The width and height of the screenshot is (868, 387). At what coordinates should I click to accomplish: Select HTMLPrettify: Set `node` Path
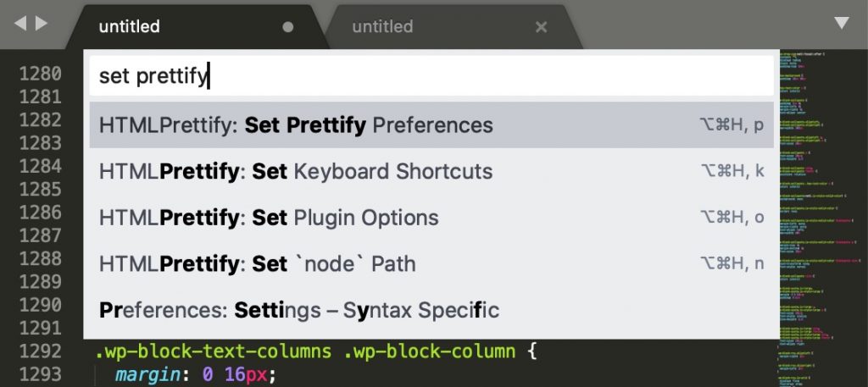(431, 263)
